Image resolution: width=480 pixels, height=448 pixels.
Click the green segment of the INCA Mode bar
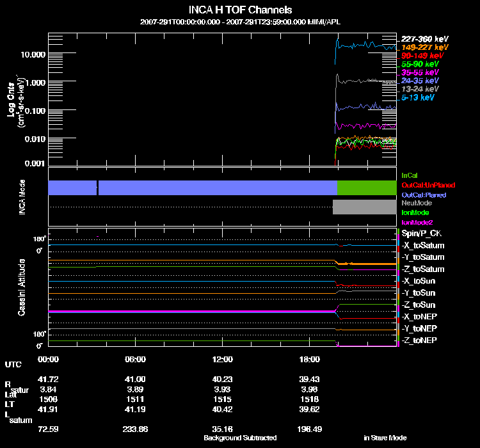(x=367, y=187)
